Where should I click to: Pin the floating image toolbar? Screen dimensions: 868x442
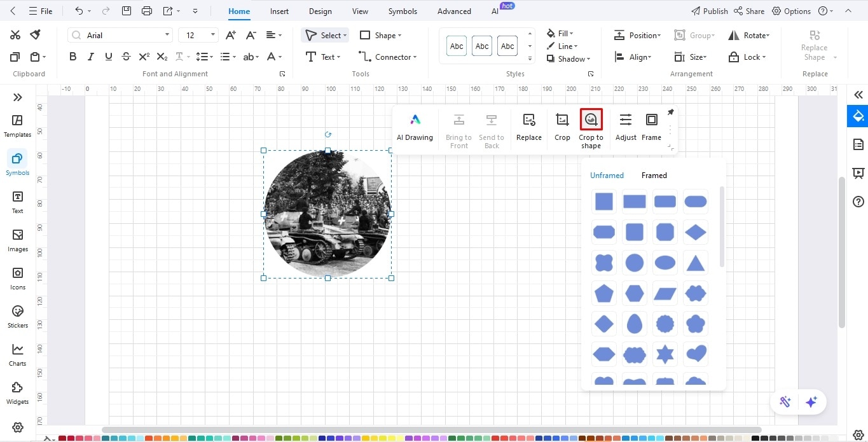tap(670, 113)
